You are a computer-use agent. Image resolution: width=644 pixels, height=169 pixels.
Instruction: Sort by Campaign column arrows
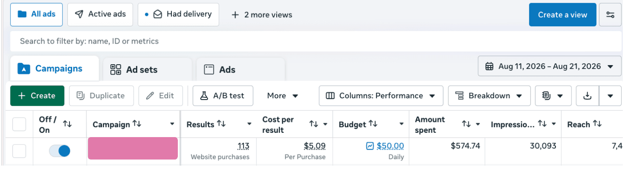click(137, 124)
